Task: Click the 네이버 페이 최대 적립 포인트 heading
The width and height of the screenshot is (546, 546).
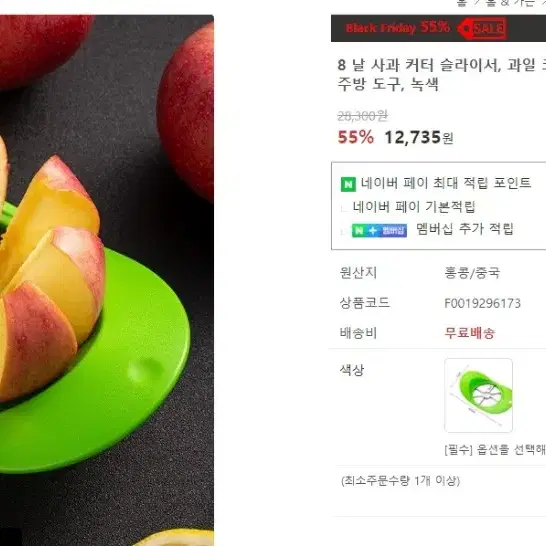Action: 446,183
